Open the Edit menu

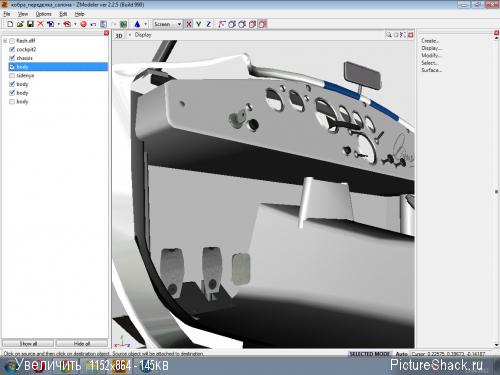63,14
